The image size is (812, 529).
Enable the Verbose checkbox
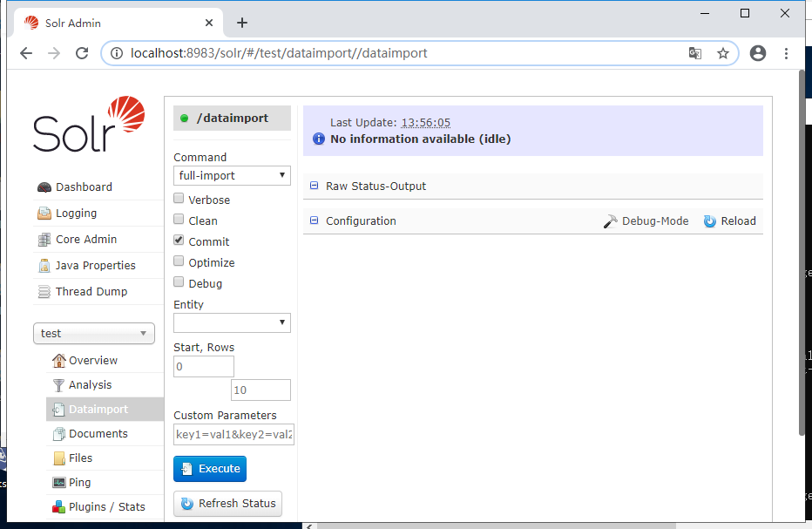point(178,199)
